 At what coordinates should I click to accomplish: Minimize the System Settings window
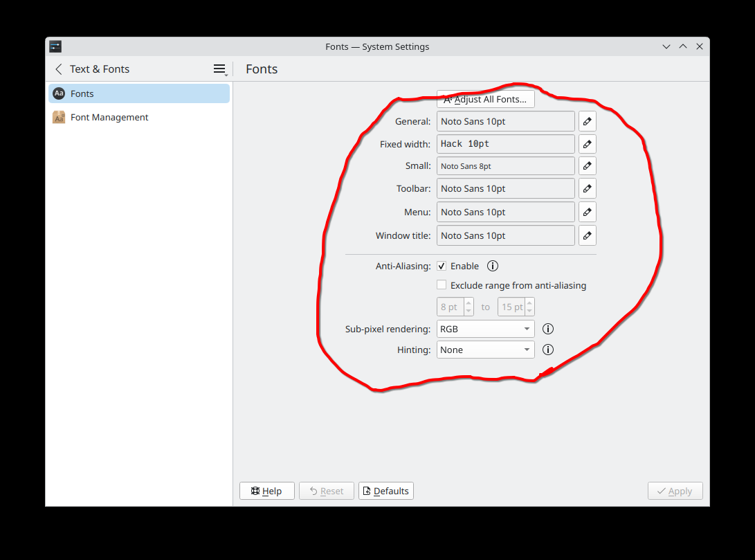coord(666,46)
